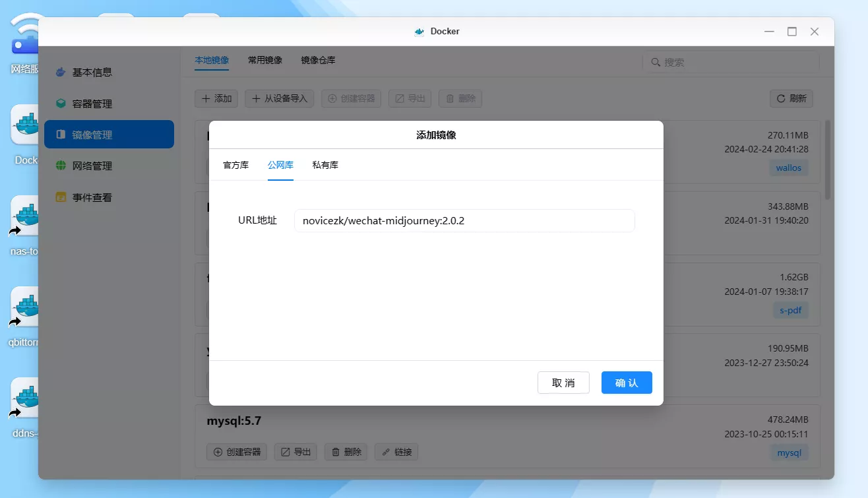Click the 478.24MB size text
Screen dimensions: 868x498
(x=788, y=420)
